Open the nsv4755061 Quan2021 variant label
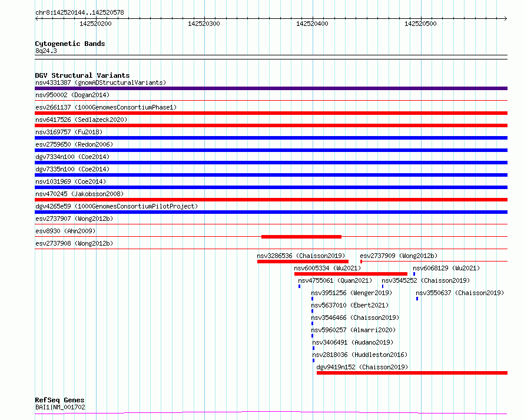 (x=335, y=280)
